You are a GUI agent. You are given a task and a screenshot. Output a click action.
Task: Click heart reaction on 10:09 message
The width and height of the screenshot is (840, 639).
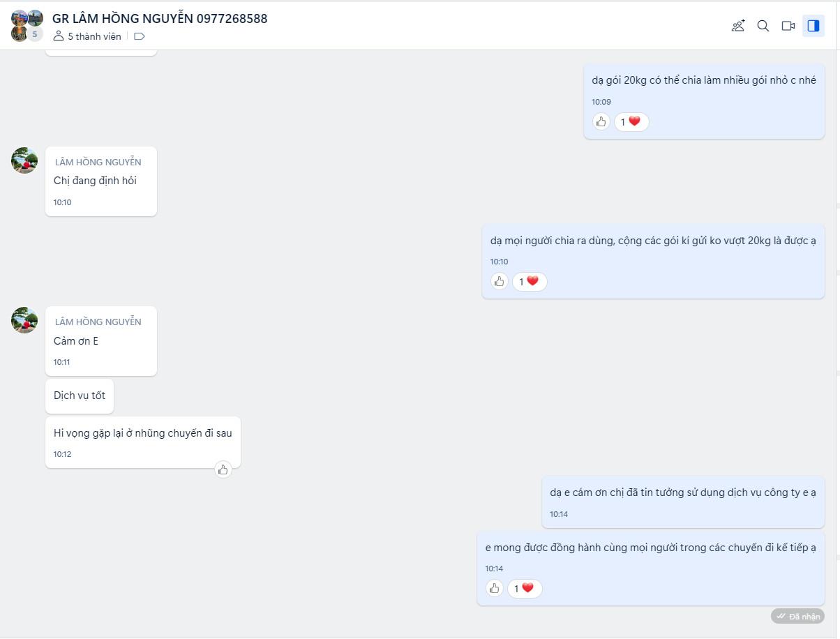[631, 122]
